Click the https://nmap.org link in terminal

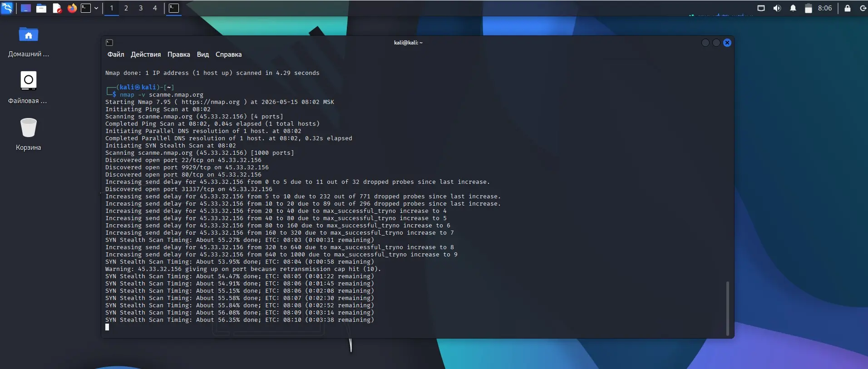(211, 102)
